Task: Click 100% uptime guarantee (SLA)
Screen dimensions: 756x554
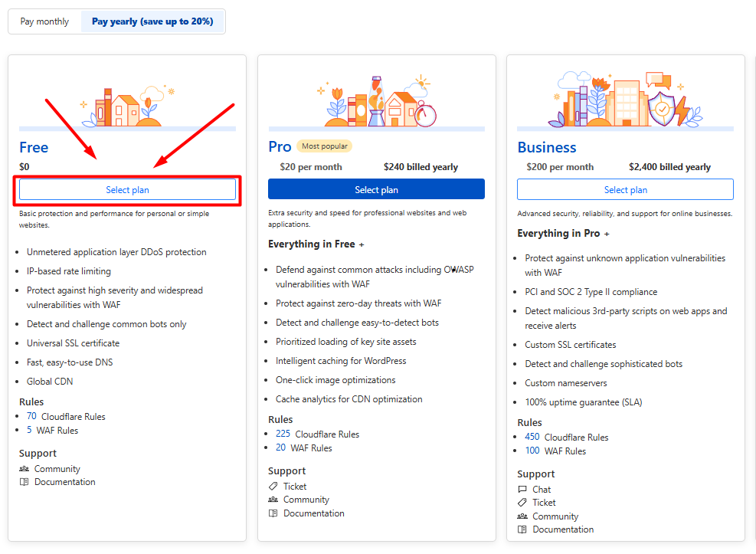Action: click(584, 402)
